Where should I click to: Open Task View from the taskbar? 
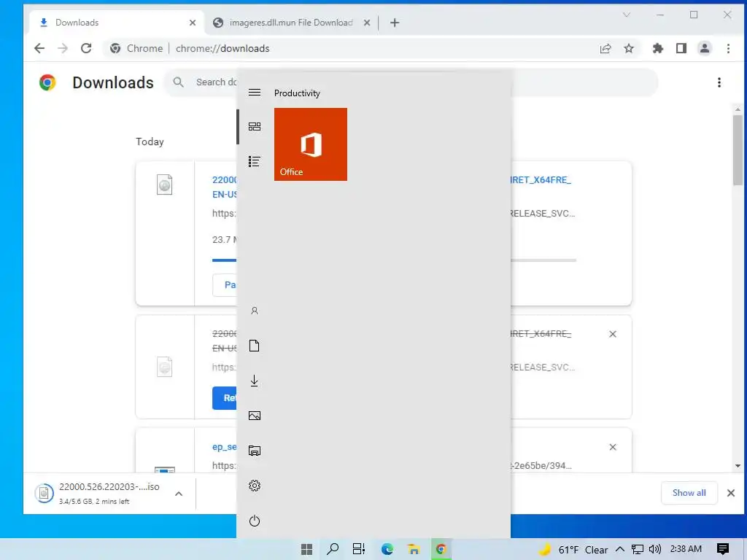pyautogui.click(x=359, y=549)
